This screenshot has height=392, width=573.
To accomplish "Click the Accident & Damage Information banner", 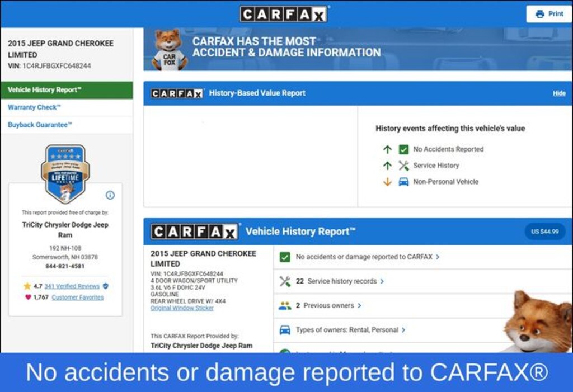I will 358,49.
